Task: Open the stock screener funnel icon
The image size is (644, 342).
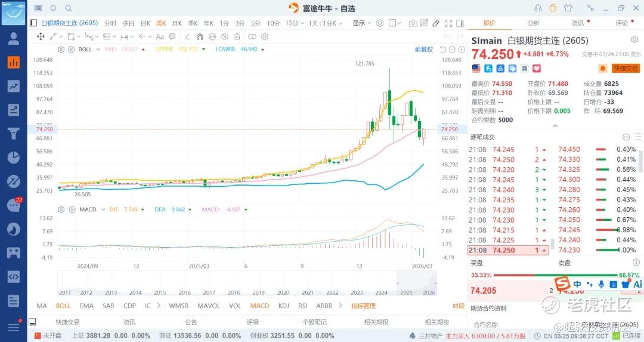Action: point(14,134)
